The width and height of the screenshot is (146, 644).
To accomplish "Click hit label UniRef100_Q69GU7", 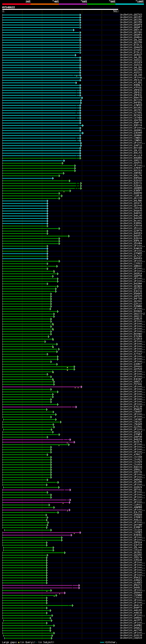I will (131, 55).
